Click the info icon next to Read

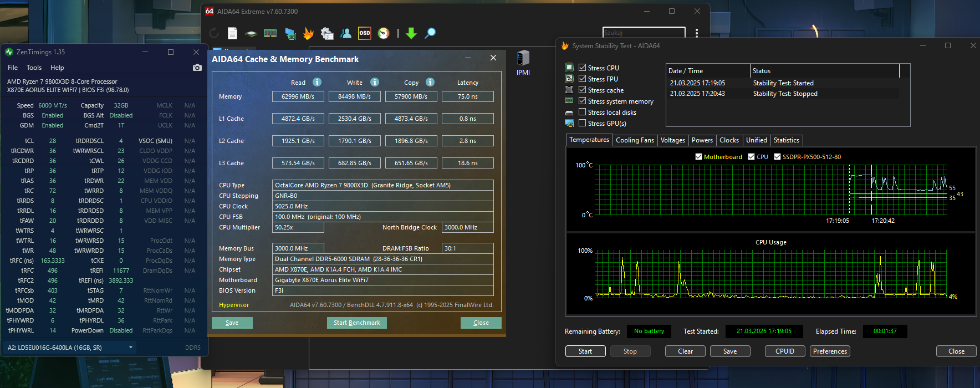[317, 82]
